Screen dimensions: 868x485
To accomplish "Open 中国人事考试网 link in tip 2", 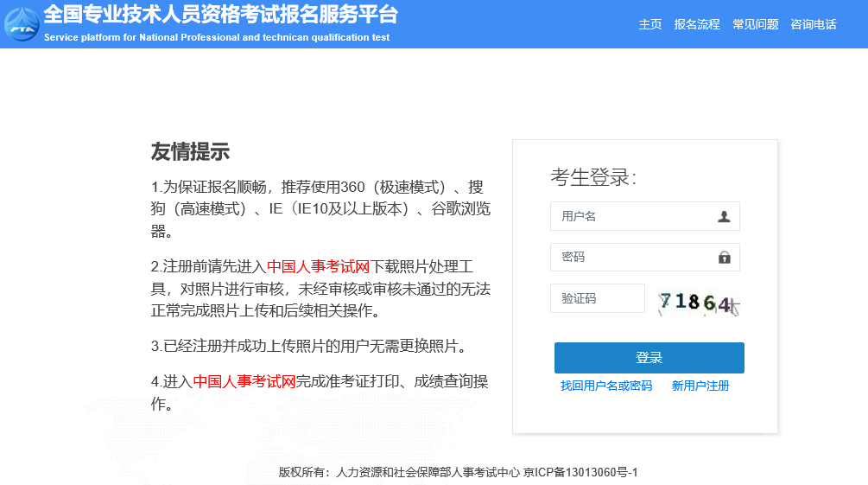I will pos(318,266).
